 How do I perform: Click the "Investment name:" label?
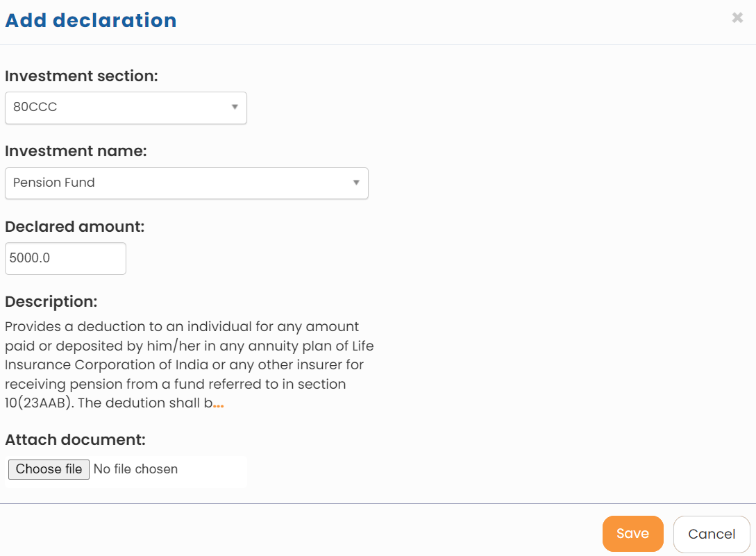[x=76, y=151]
